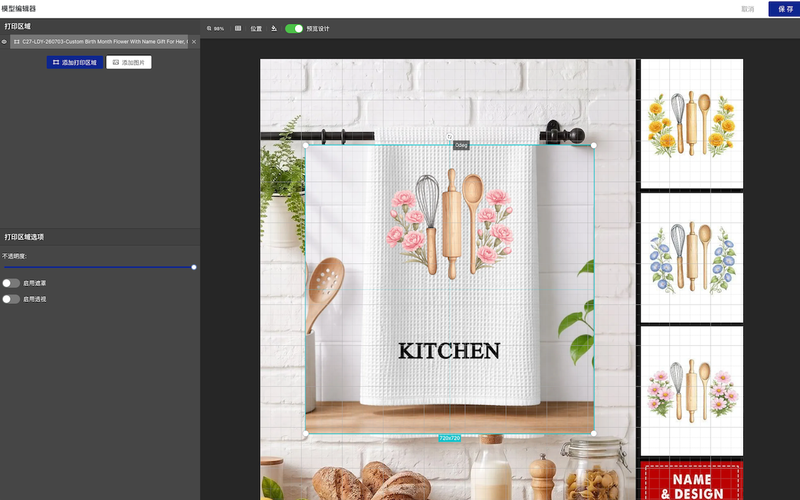Screen dimensions: 800x500
Task: Click the 取消 cancel button
Action: tap(747, 9)
